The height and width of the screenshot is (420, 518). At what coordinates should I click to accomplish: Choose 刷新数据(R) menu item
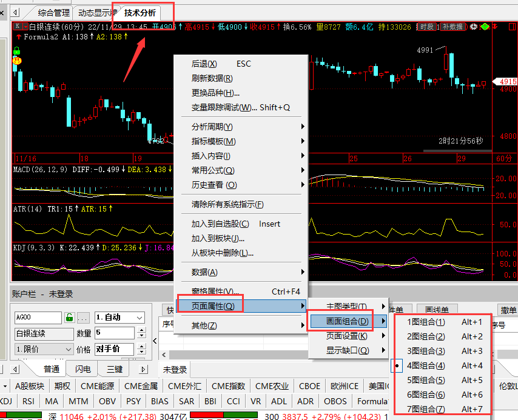(x=241, y=78)
